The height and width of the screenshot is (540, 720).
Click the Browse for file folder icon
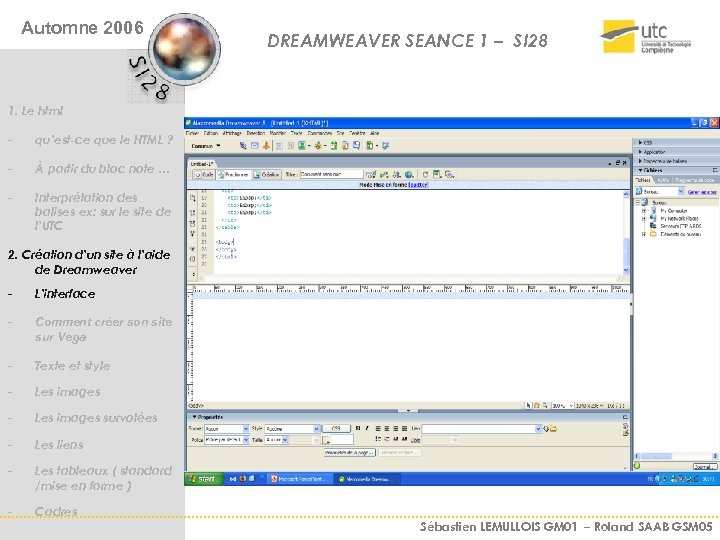553,429
